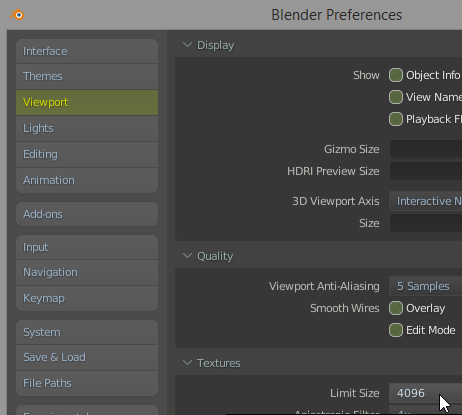Select the Save & Load tab
This screenshot has width=462, height=415.
87,357
